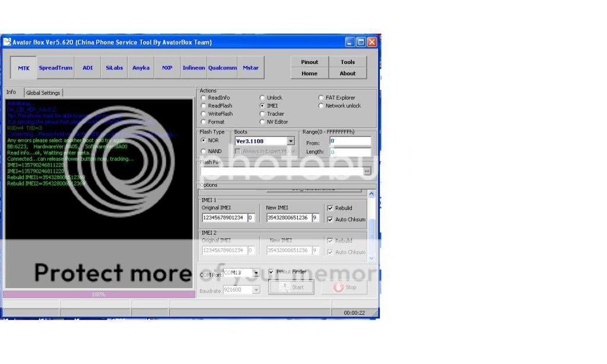Open the Pinout button
Screen dimensions: 607x364
click(309, 62)
